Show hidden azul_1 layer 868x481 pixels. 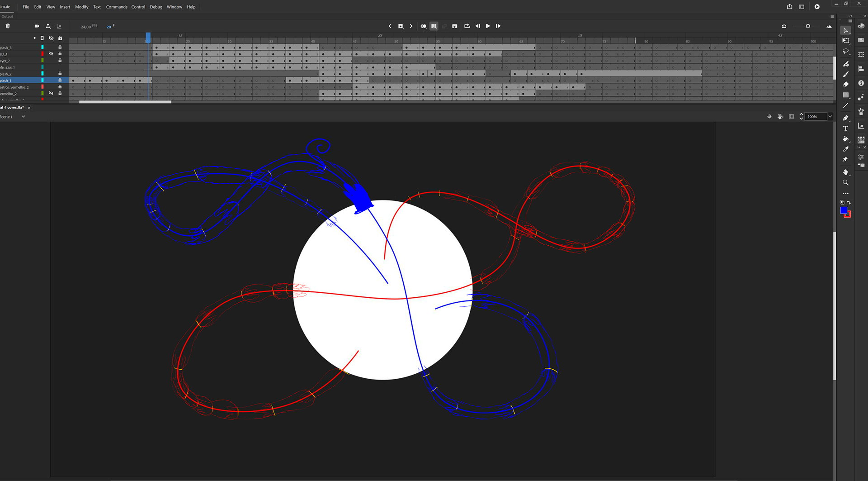tap(51, 54)
